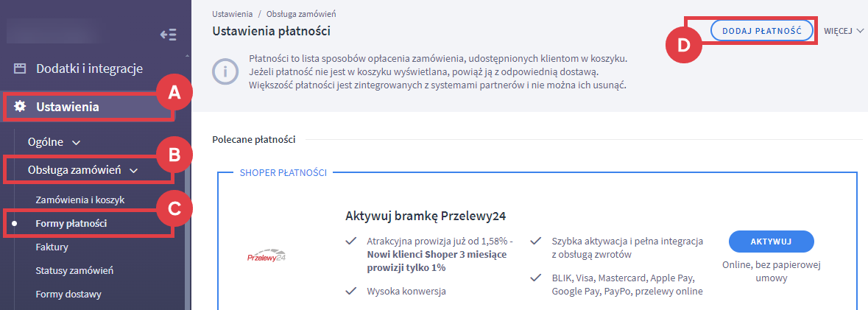
Task: Click the DODAJ PŁATNOŚĆ button
Action: [x=761, y=30]
